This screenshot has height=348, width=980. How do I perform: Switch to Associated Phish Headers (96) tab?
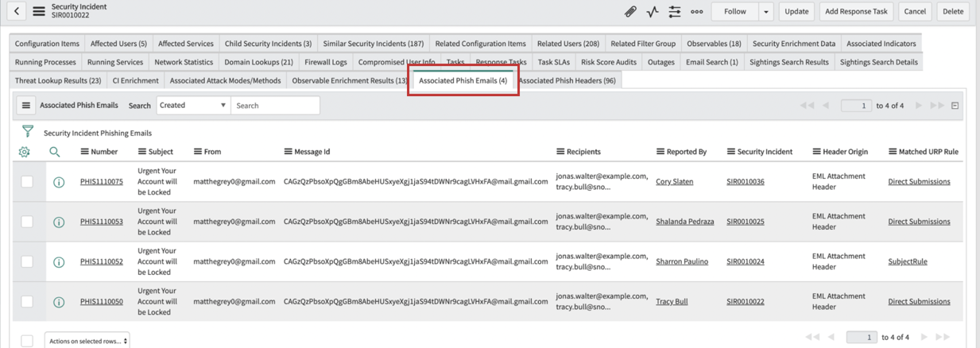pos(567,80)
